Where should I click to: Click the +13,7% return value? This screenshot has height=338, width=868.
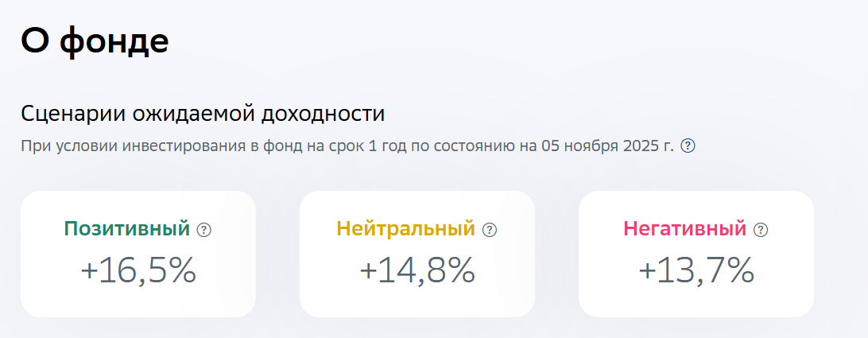[x=696, y=272]
